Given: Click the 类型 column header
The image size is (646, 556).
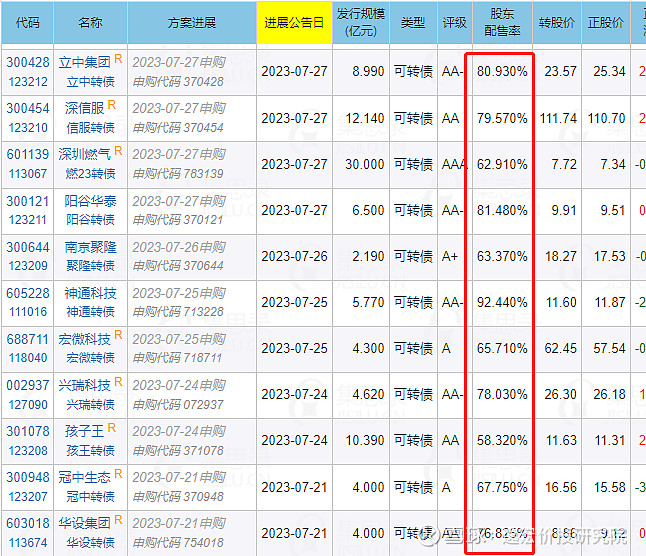Looking at the screenshot, I should [x=413, y=23].
